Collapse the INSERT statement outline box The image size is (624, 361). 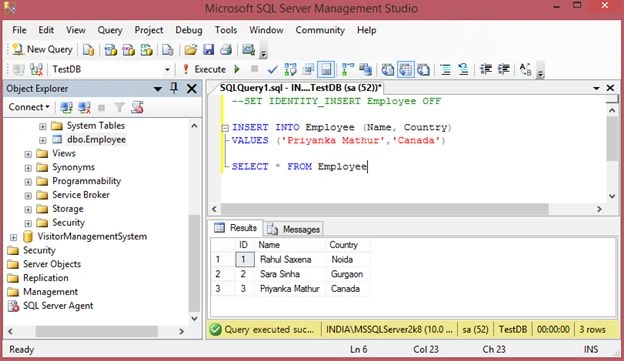point(225,128)
